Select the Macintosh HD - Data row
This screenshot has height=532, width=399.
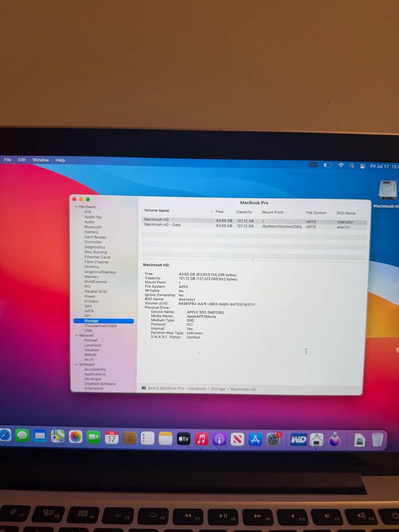click(x=254, y=226)
